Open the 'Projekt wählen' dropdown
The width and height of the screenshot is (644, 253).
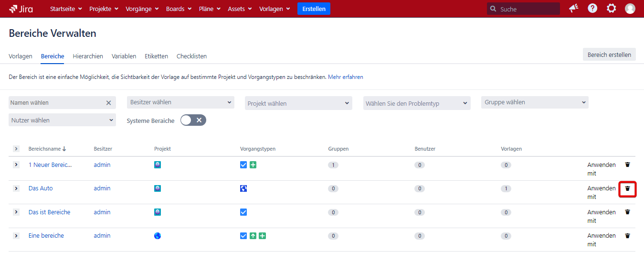coord(298,103)
